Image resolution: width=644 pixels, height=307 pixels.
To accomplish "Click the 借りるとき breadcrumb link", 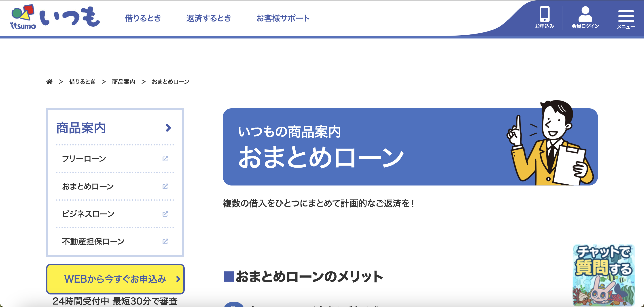I will click(x=82, y=82).
